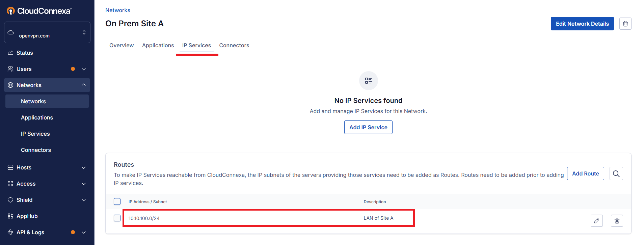
Task: Open IP Services in the sidebar
Action: pos(35,134)
